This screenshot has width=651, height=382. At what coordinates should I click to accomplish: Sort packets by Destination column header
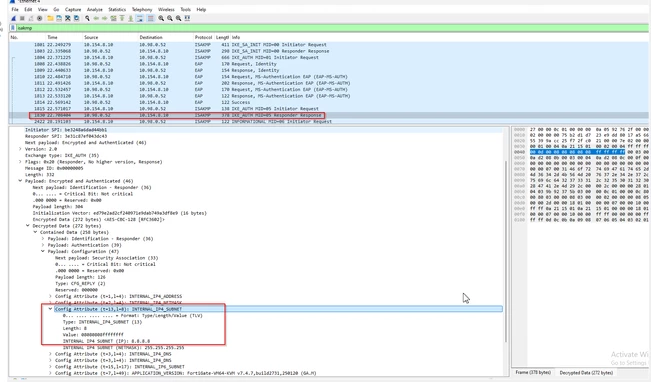151,37
